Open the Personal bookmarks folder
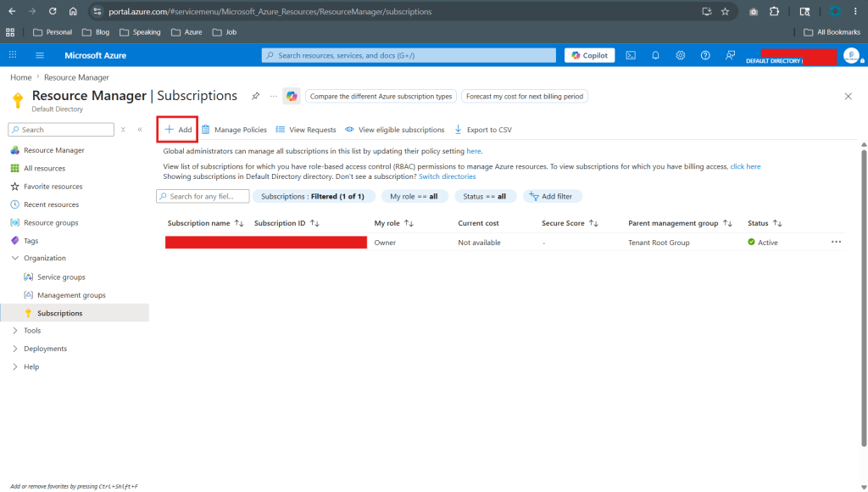 tap(53, 32)
